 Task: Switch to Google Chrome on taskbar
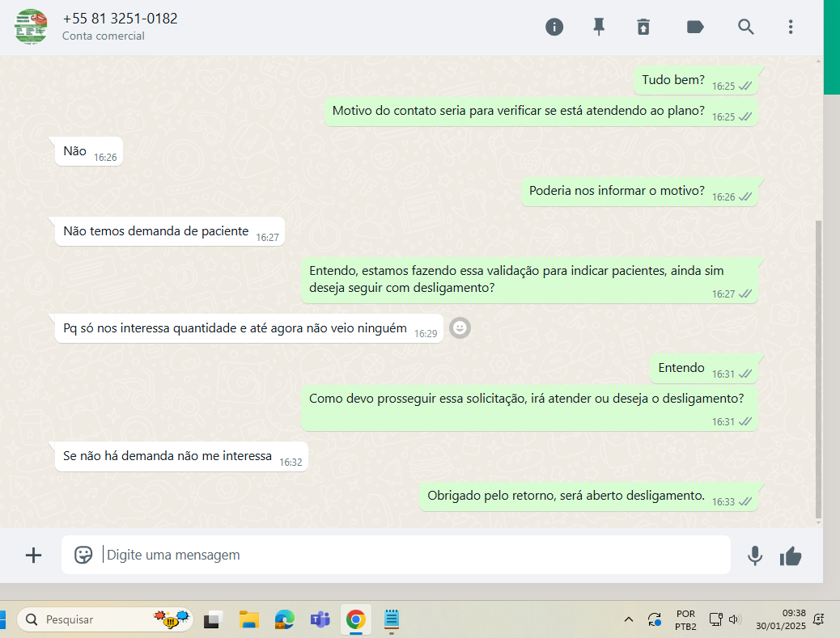click(x=356, y=619)
